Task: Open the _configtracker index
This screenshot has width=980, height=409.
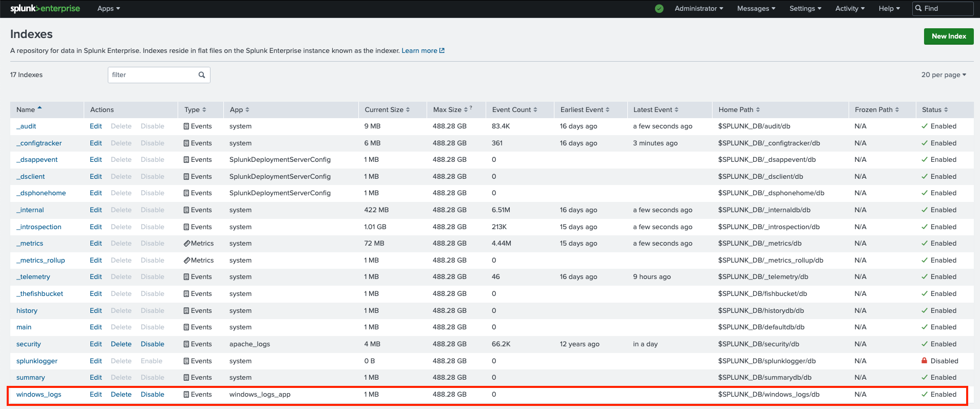Action: pyautogui.click(x=39, y=143)
